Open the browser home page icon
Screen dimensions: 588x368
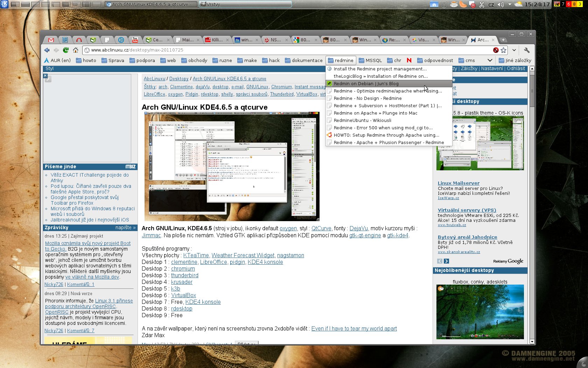point(76,50)
